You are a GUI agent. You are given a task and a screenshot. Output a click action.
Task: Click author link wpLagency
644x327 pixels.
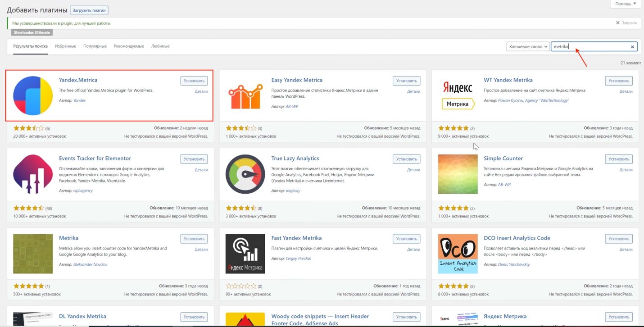point(83,191)
